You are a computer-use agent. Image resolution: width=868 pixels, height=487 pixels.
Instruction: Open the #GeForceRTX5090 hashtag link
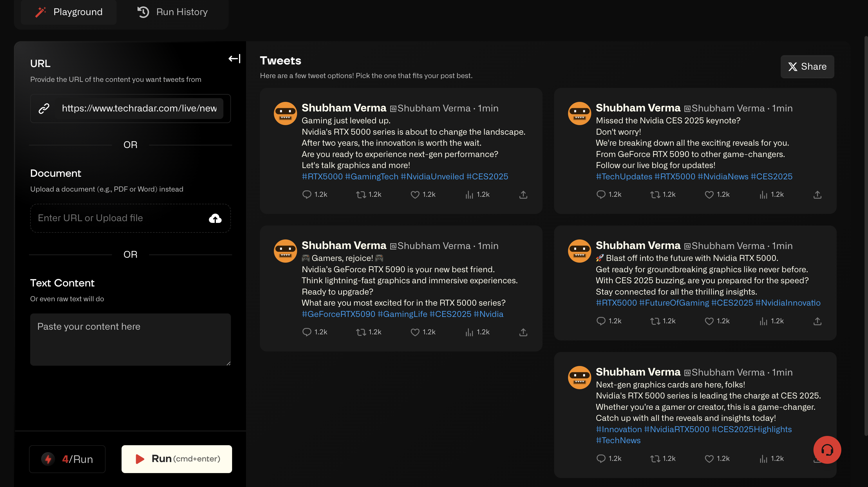click(x=338, y=314)
